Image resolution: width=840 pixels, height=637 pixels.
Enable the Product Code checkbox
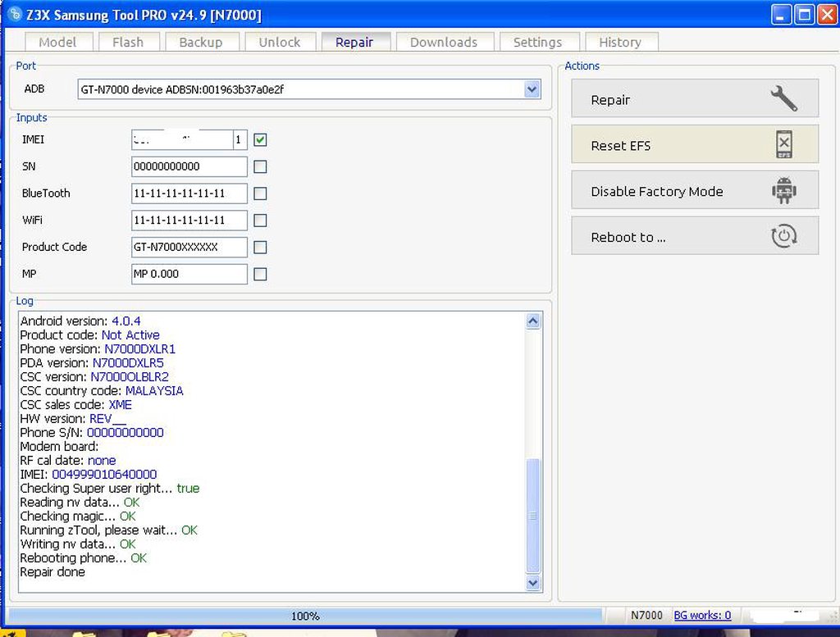(x=260, y=247)
